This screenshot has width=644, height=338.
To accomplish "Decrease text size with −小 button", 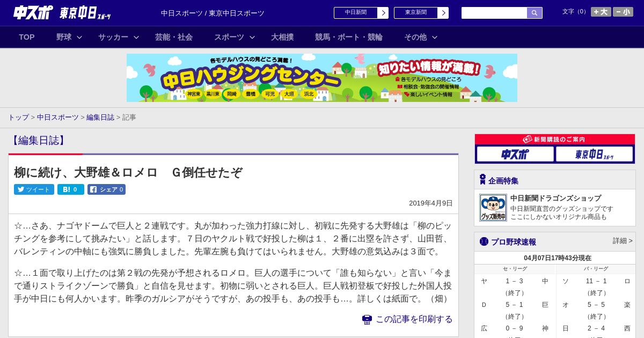I will click(x=623, y=12).
